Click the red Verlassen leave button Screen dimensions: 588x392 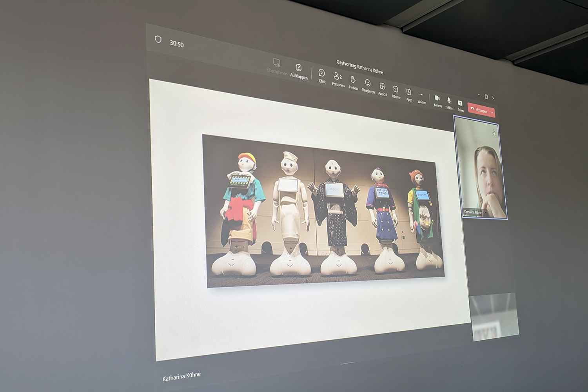point(478,110)
